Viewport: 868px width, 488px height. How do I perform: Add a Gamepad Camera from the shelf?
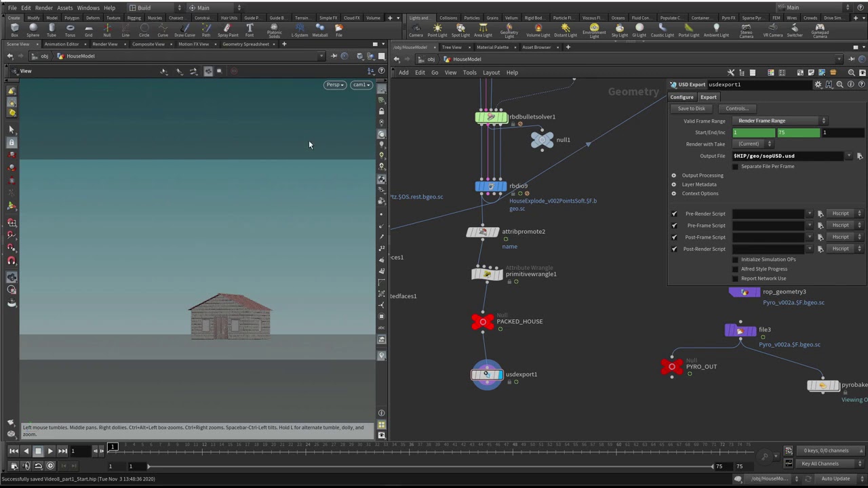(x=820, y=31)
